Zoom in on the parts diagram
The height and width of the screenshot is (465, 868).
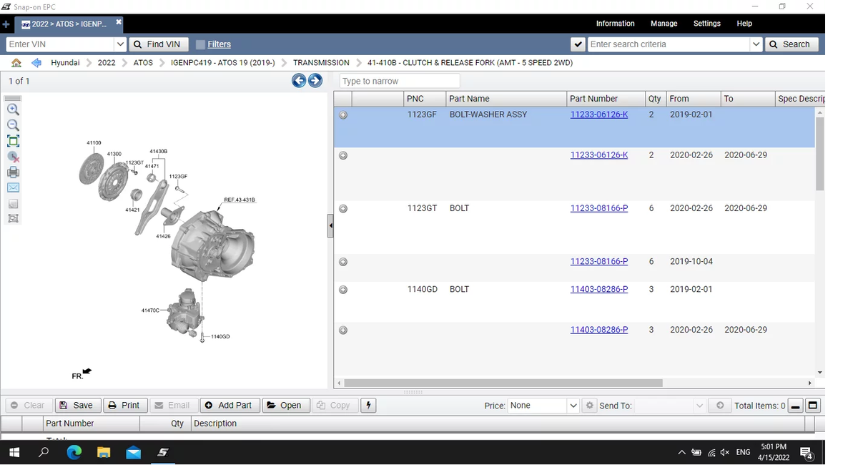point(13,110)
